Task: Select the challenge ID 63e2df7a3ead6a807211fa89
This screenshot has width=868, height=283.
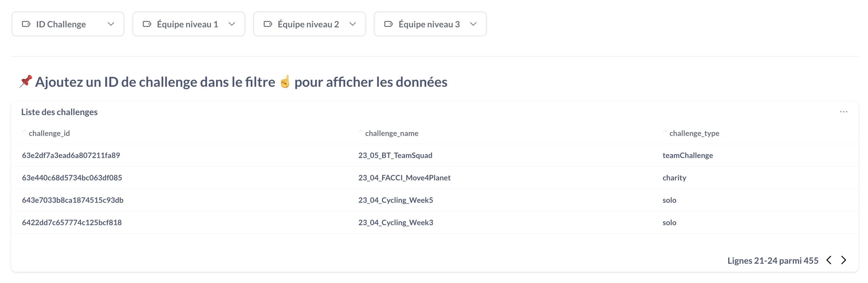Action: [x=71, y=155]
